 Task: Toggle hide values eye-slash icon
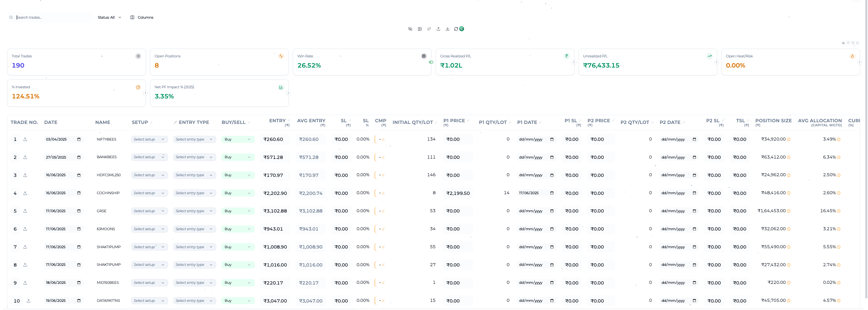410,29
